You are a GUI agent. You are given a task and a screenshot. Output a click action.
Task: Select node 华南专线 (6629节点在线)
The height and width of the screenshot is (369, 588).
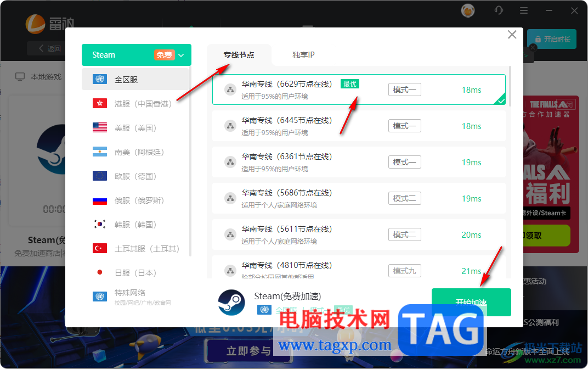[359, 90]
